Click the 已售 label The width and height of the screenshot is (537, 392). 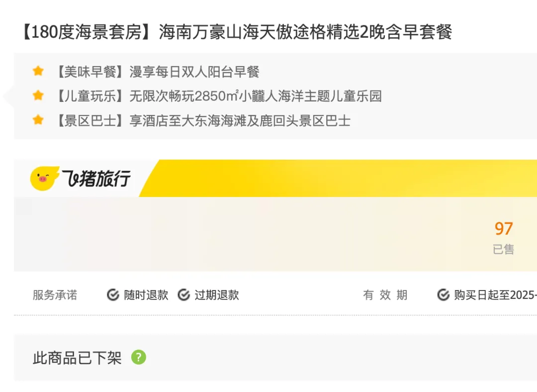click(503, 249)
